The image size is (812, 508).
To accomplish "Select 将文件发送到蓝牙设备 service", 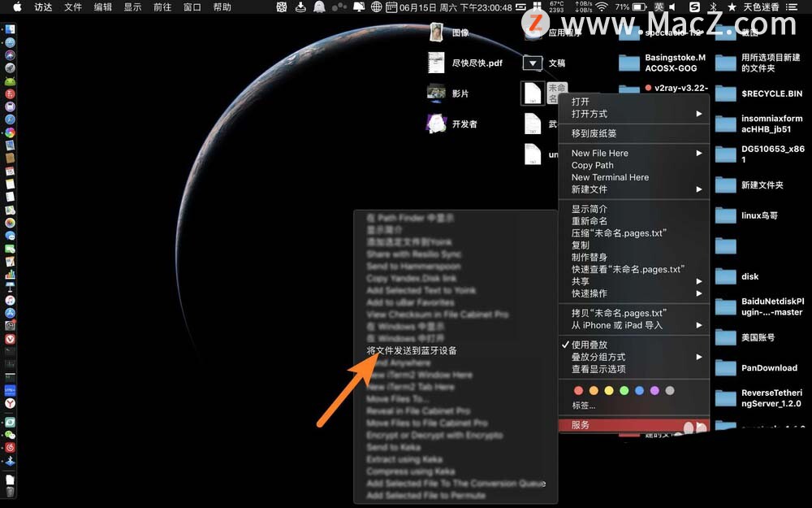I will [x=455, y=351].
